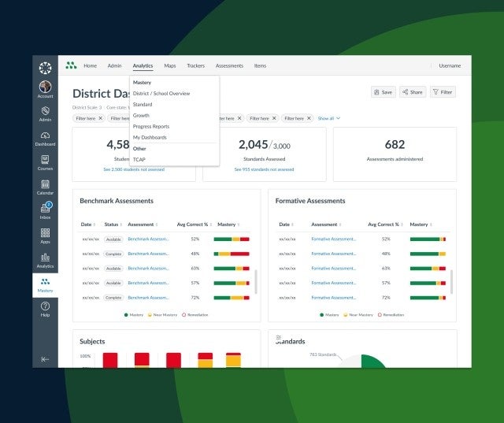Open the Calendar sidebar icon
Screen dimensions: 504x423
coord(45,185)
